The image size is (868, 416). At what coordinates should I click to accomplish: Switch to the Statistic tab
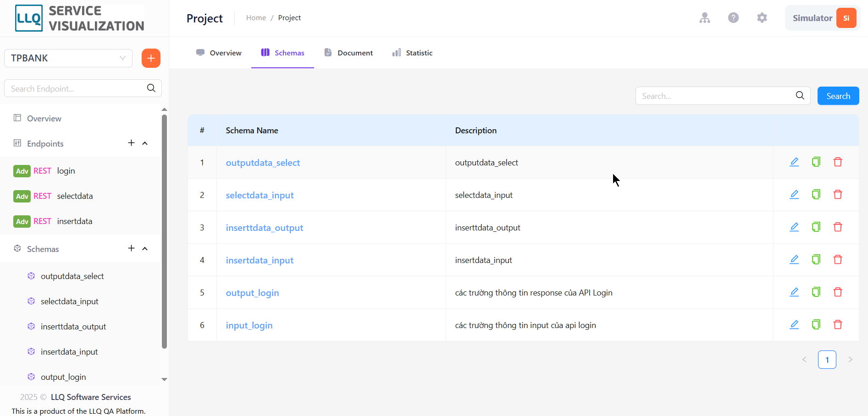click(412, 53)
